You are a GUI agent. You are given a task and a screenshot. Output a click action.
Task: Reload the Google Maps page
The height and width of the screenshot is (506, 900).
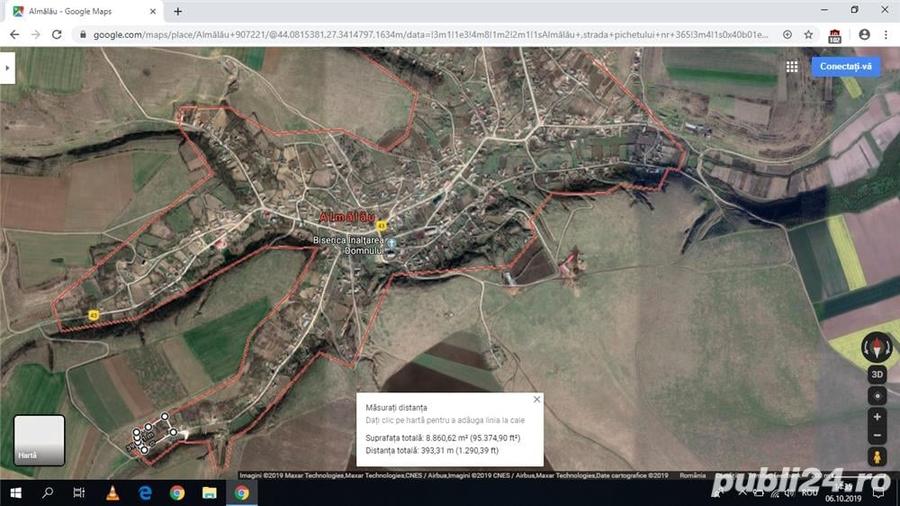coord(57,34)
